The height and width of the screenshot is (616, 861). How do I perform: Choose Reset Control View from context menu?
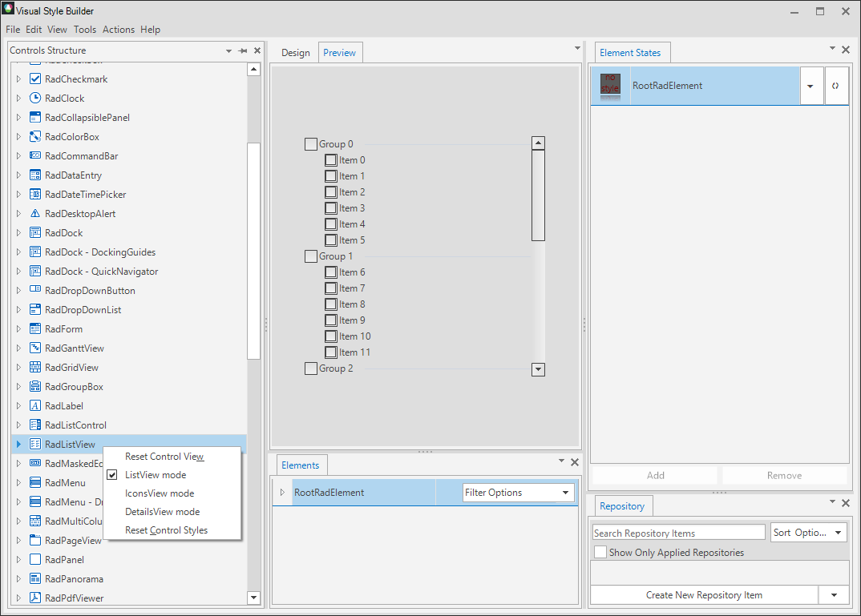click(x=164, y=457)
